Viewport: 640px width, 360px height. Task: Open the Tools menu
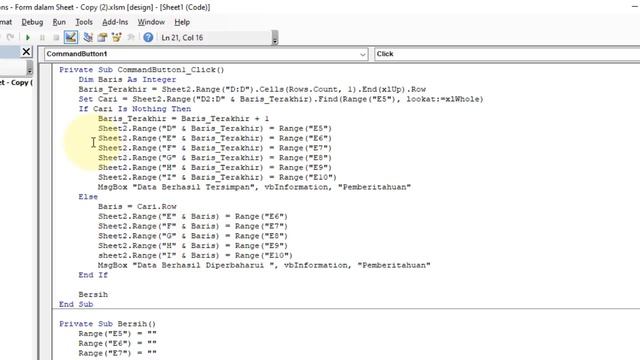(x=84, y=22)
